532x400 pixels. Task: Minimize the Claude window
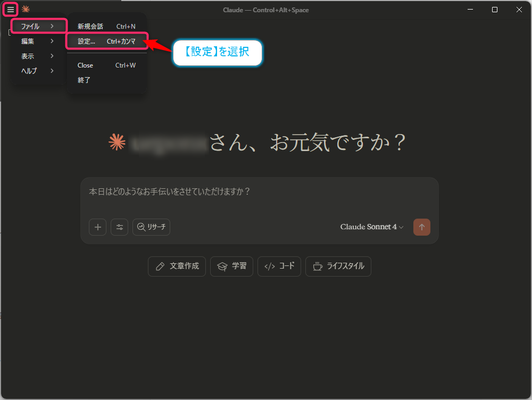pos(470,10)
